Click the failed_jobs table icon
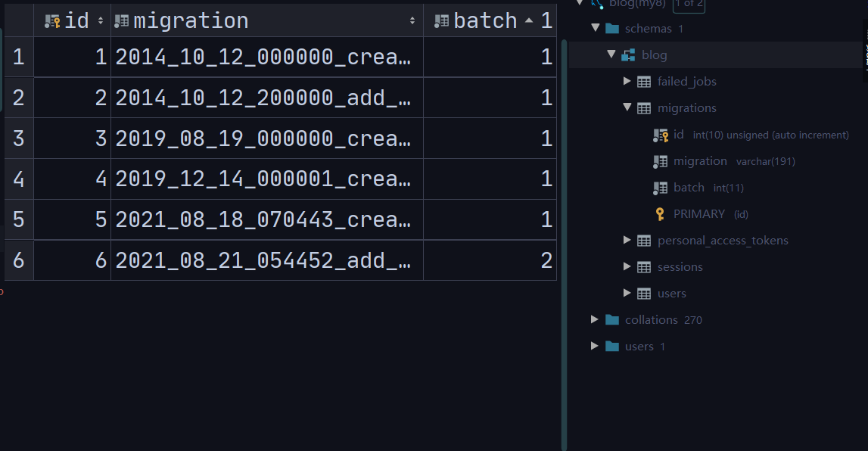The width and height of the screenshot is (868, 451). click(644, 82)
